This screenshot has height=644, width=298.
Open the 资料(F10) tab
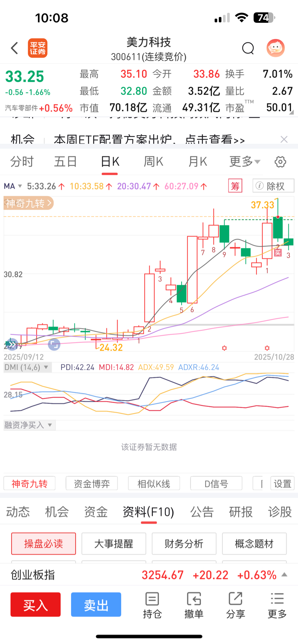pos(148,512)
